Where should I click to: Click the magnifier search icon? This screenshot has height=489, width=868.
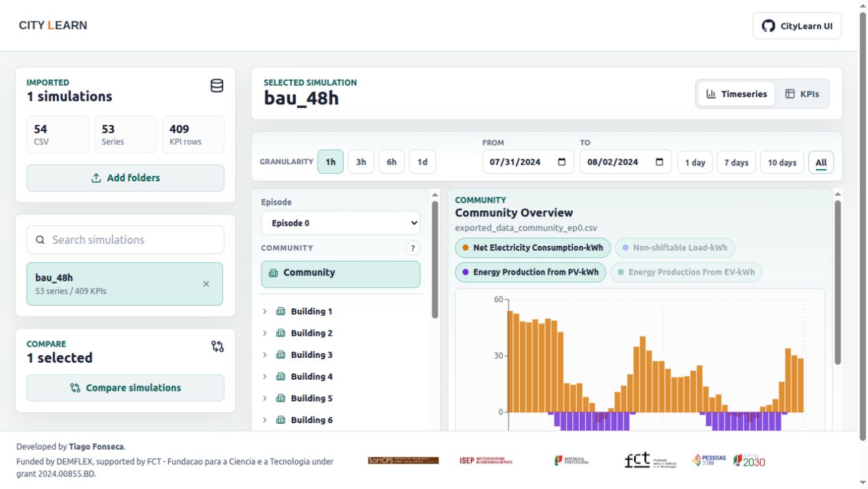(x=40, y=240)
